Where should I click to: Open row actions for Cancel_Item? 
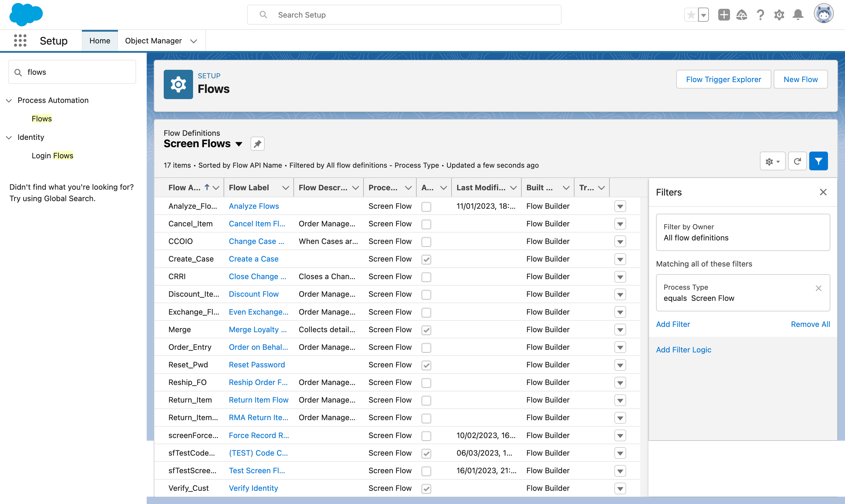coord(620,224)
